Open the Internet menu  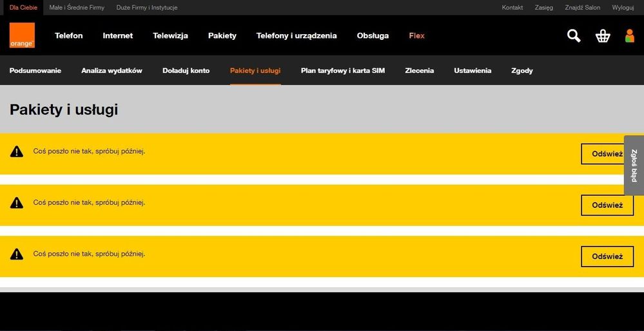click(117, 36)
